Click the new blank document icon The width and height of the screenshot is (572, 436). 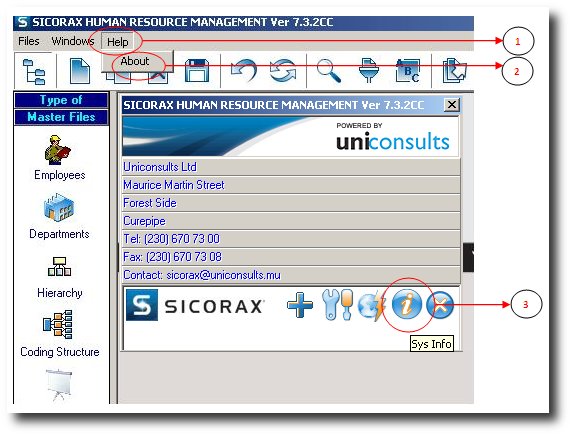pyautogui.click(x=80, y=71)
